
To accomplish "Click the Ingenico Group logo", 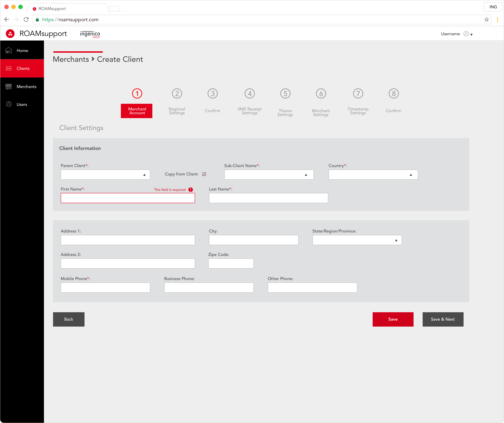I will (90, 34).
